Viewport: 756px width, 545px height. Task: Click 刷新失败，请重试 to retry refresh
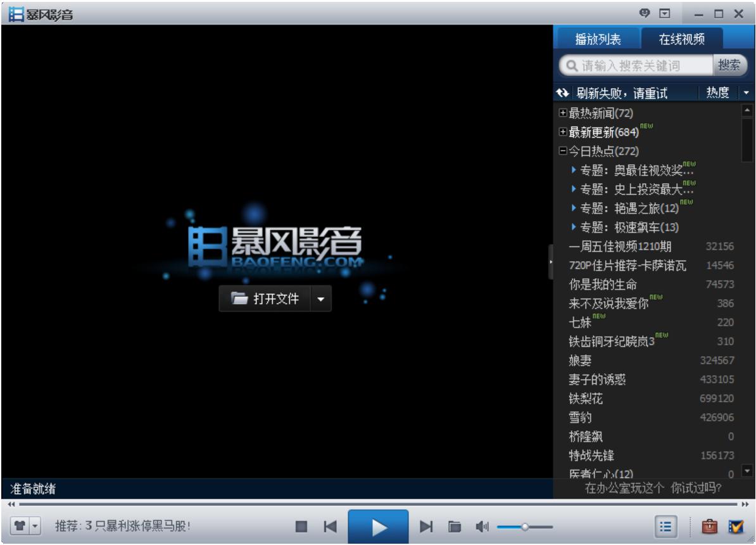[x=622, y=93]
